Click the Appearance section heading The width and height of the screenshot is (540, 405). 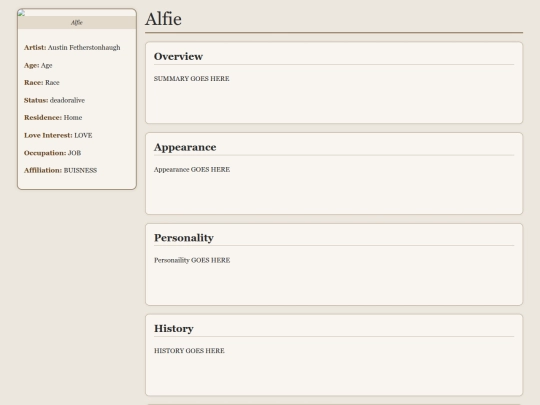pyautogui.click(x=185, y=147)
